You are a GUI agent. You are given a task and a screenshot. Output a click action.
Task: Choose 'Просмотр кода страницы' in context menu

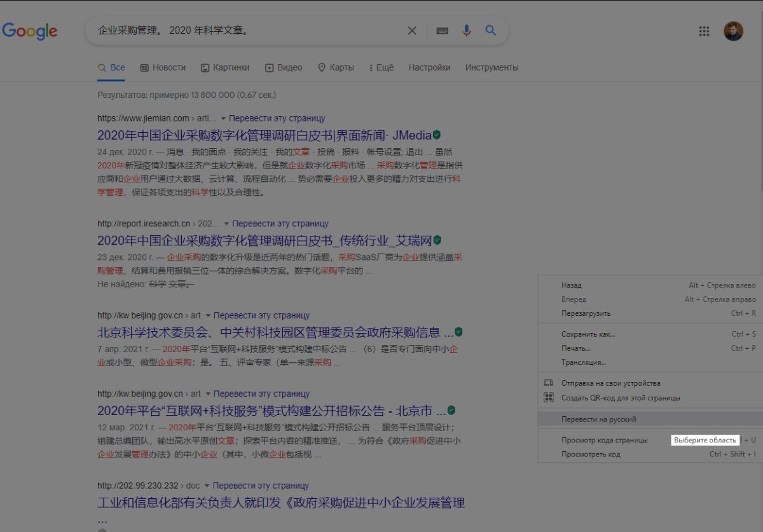click(650, 440)
